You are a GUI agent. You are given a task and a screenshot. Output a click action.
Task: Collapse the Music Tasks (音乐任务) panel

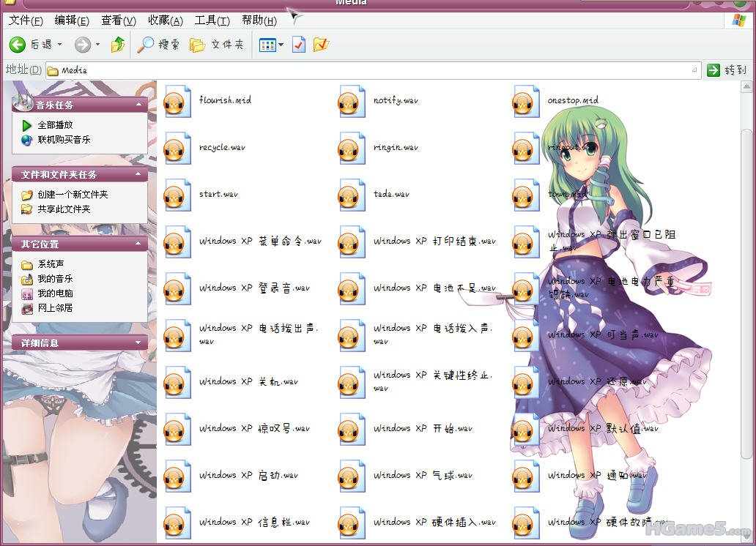(x=138, y=105)
